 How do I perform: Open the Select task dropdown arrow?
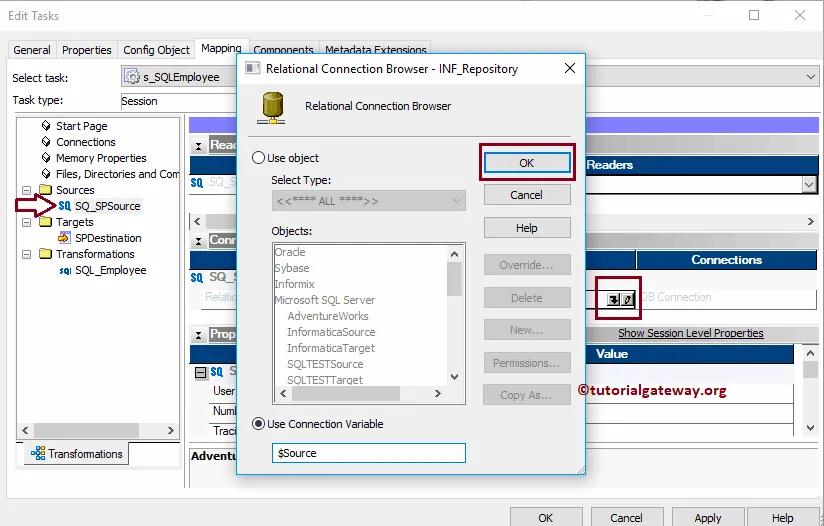click(x=808, y=77)
